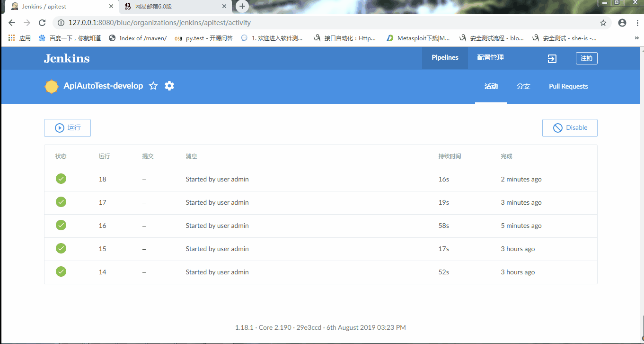644x344 pixels.
Task: Click the success status icon for run 17
Action: (61, 202)
